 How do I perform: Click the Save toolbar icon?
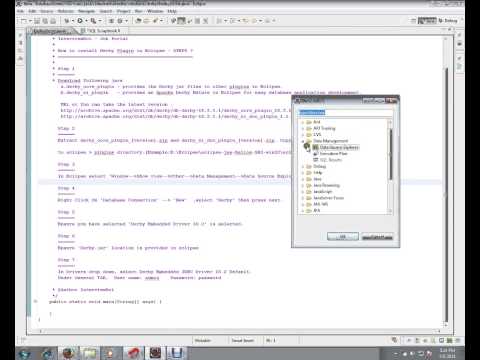(37, 21)
